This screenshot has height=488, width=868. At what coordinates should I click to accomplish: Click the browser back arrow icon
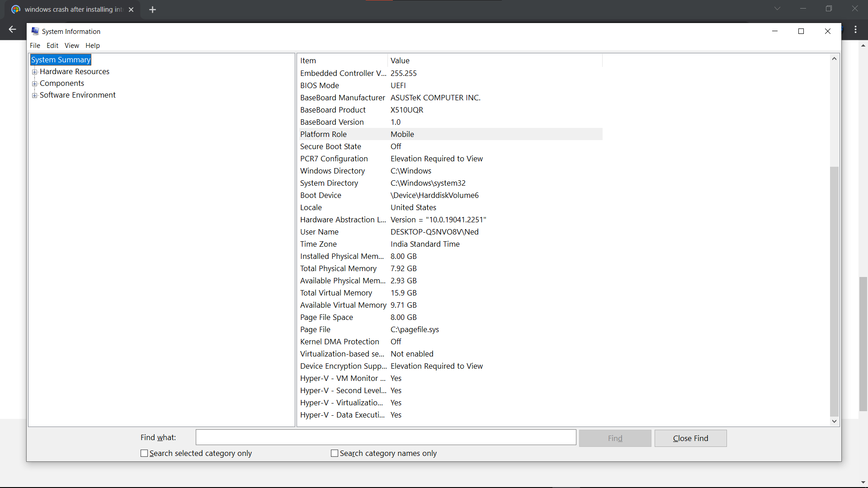tap(12, 29)
